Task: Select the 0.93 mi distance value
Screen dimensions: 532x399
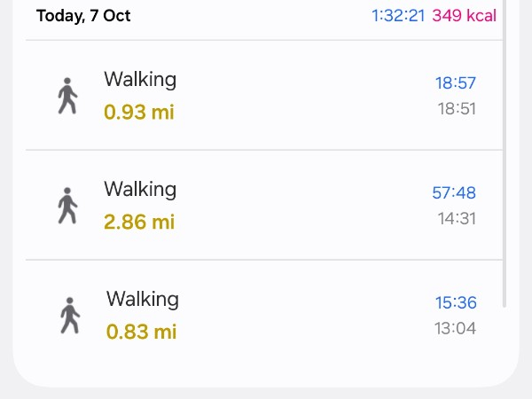Action: click(x=139, y=113)
